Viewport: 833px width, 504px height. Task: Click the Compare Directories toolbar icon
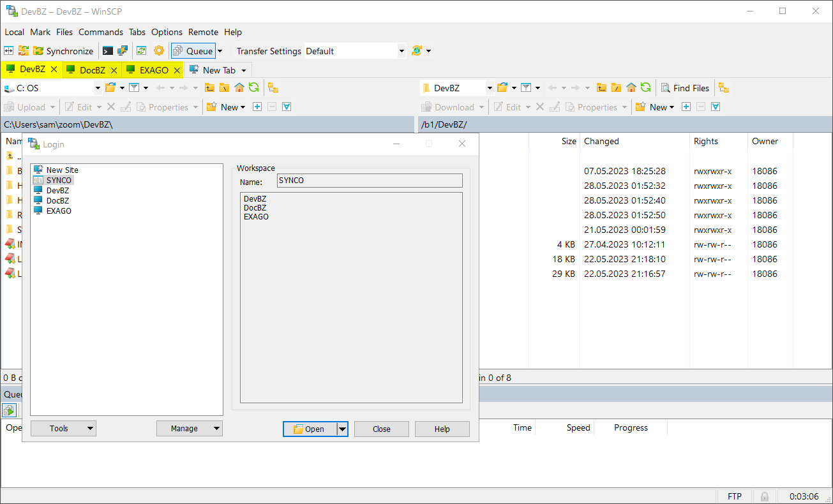tap(9, 51)
